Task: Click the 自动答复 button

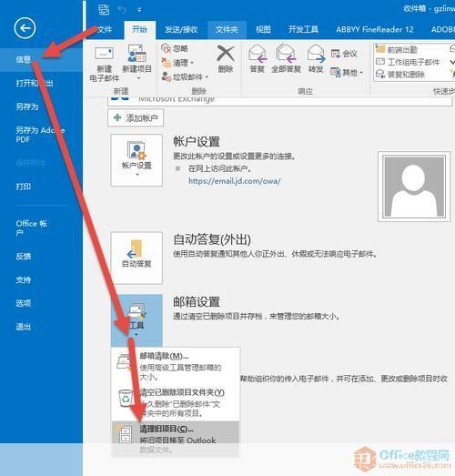Action: (136, 258)
